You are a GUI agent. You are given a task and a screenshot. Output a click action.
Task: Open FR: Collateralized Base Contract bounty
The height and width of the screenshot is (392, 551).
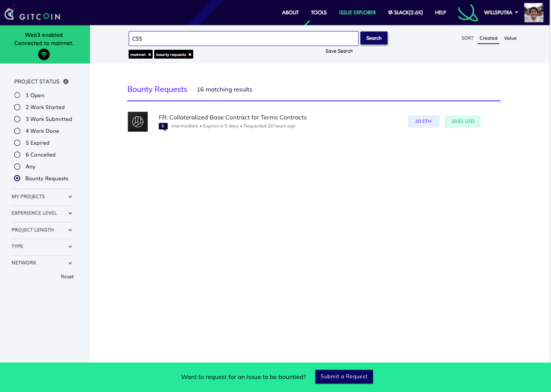(x=233, y=118)
